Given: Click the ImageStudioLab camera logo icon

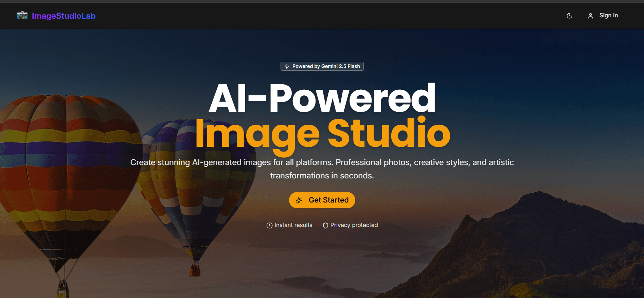Looking at the screenshot, I should tap(22, 16).
